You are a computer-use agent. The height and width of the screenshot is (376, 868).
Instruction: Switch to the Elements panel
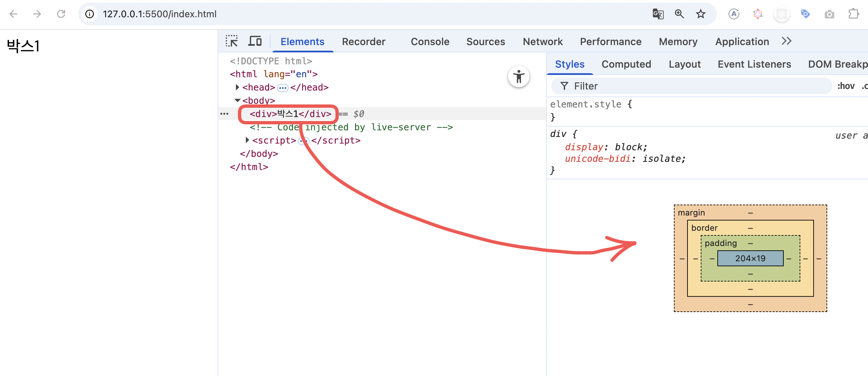click(x=302, y=41)
